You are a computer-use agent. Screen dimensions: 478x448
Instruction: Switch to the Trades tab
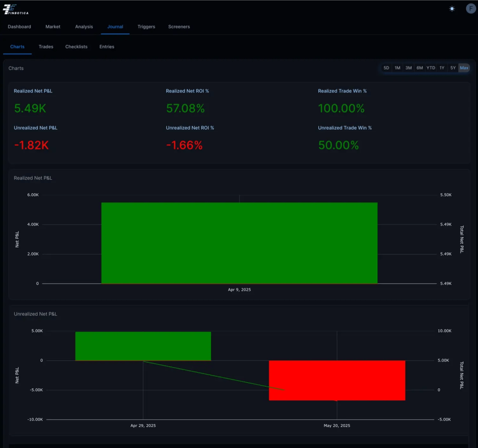[46, 47]
